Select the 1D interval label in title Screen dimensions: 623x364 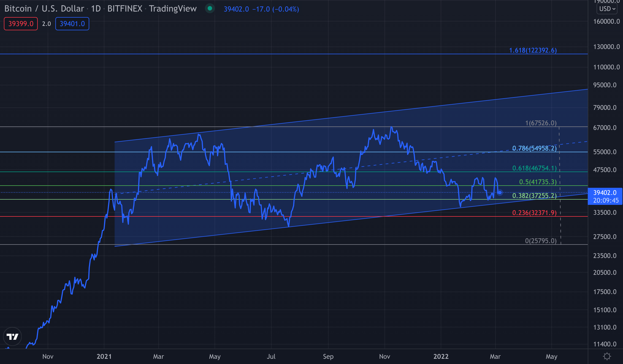pyautogui.click(x=96, y=9)
